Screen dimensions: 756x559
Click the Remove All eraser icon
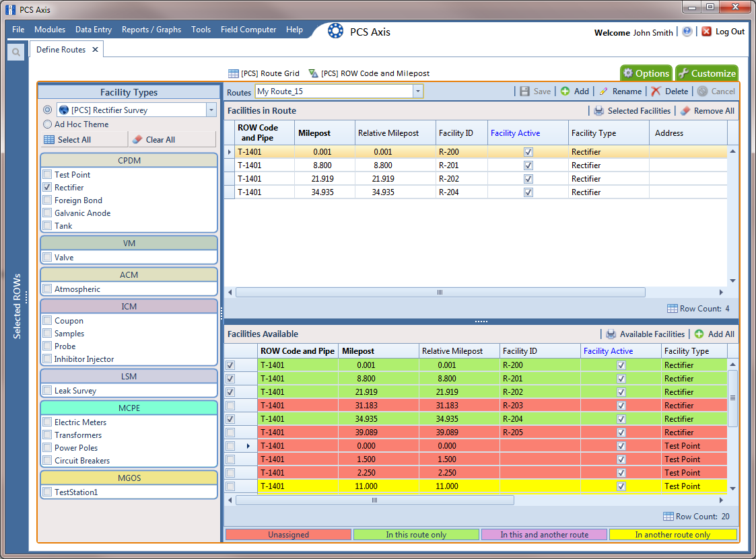[x=685, y=111]
